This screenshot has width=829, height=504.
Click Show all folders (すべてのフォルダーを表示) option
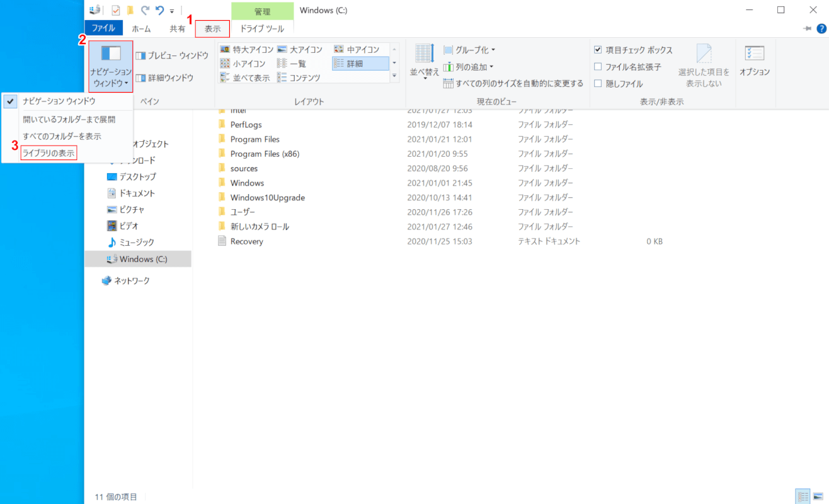click(x=62, y=136)
